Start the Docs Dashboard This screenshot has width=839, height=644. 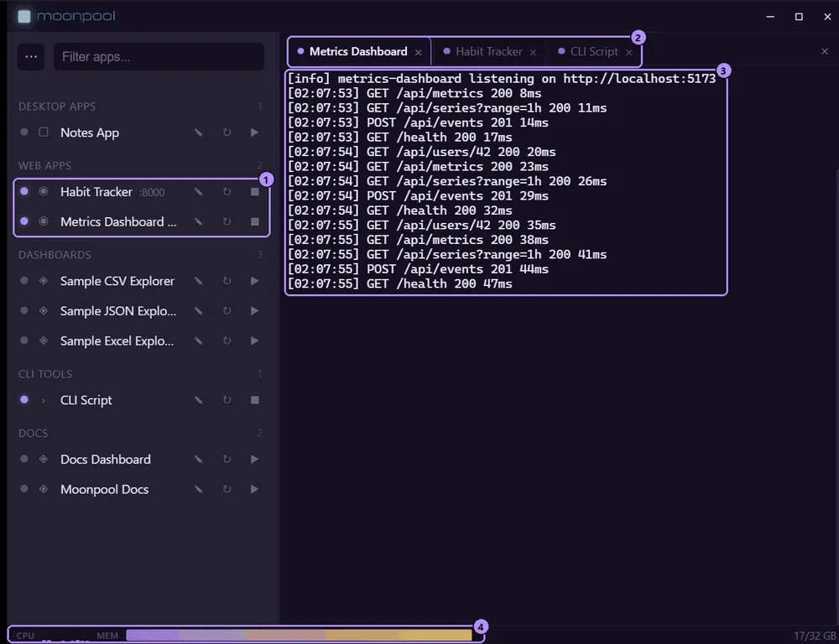click(x=255, y=460)
